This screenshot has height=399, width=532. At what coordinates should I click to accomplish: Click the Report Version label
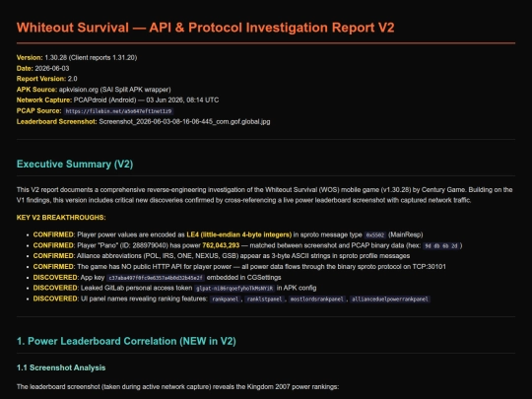41,79
